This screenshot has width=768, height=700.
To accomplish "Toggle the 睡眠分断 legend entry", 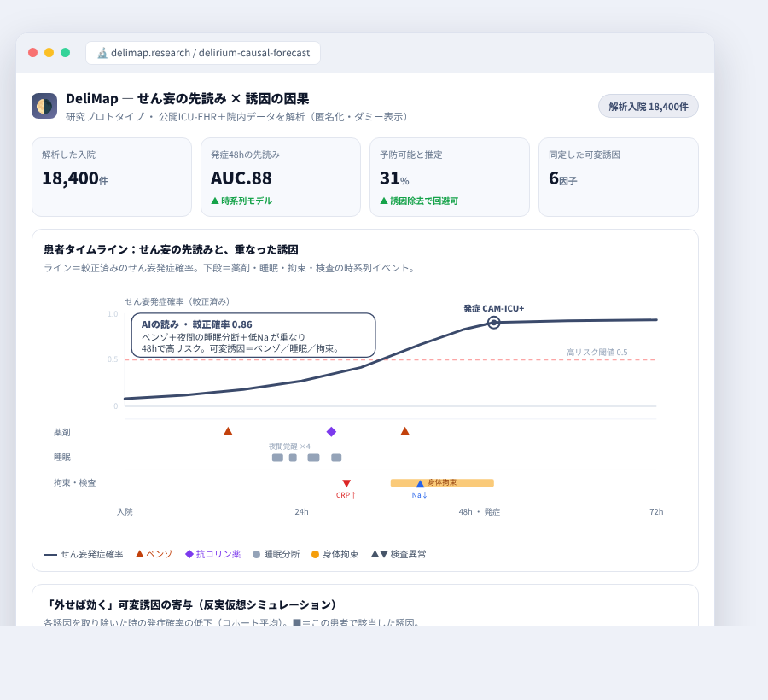I will tap(276, 554).
